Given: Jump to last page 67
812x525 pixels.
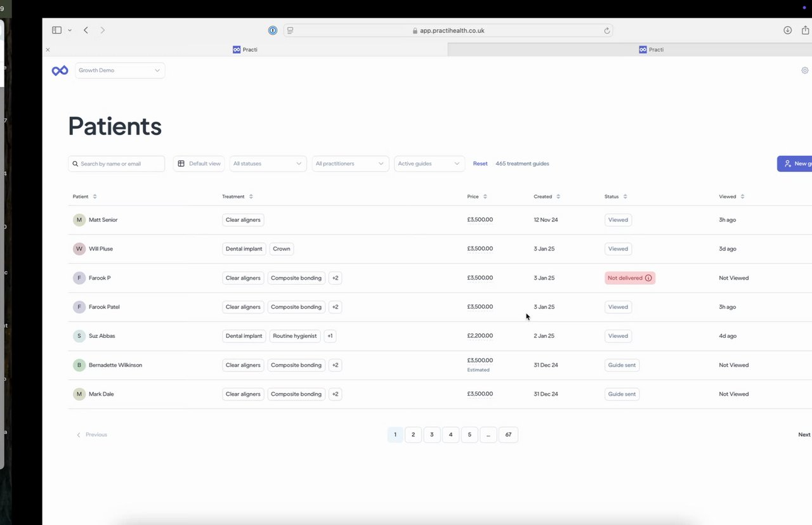Looking at the screenshot, I should [508, 434].
